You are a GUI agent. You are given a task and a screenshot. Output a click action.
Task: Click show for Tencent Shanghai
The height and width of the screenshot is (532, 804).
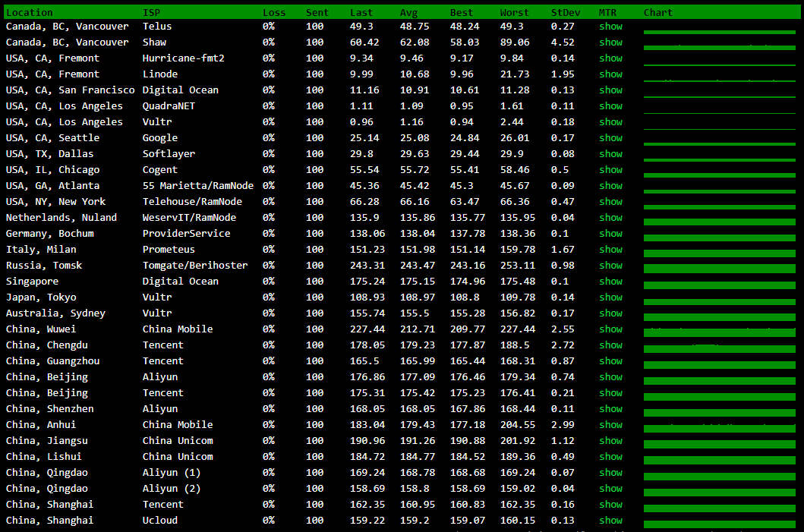click(x=610, y=504)
